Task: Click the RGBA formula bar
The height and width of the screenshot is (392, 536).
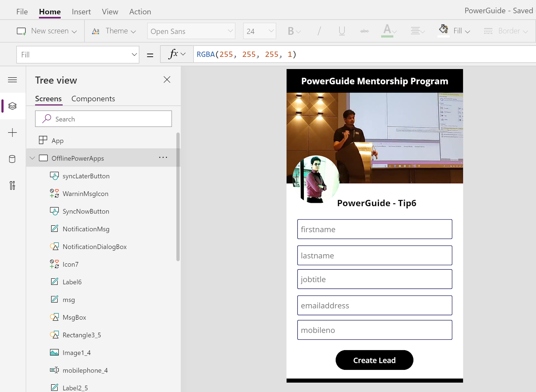Action: pyautogui.click(x=365, y=54)
